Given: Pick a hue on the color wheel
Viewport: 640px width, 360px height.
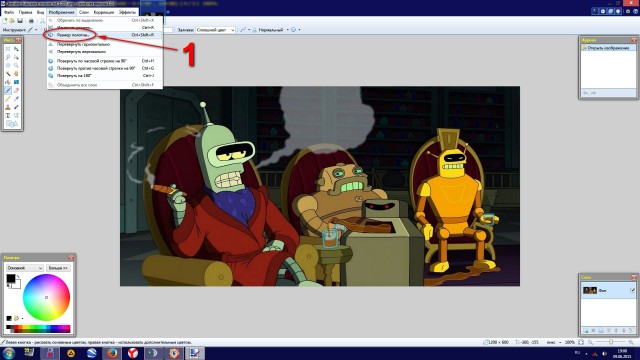Looking at the screenshot, I should pyautogui.click(x=46, y=297).
